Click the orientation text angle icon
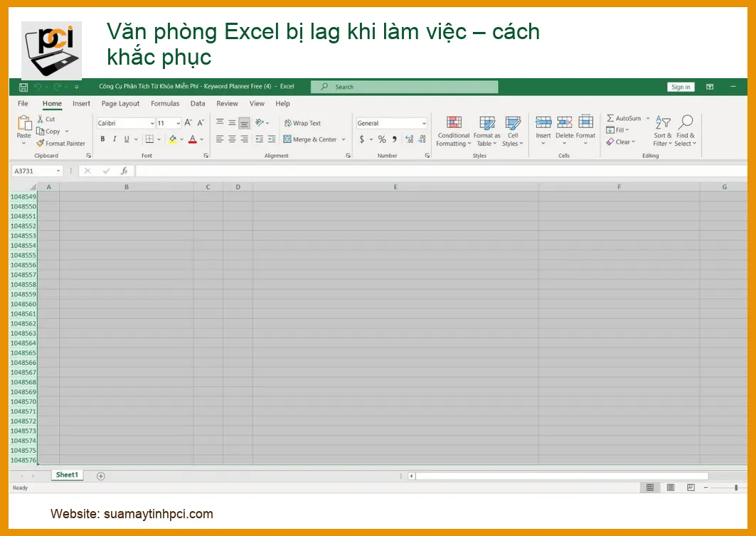 pyautogui.click(x=260, y=122)
